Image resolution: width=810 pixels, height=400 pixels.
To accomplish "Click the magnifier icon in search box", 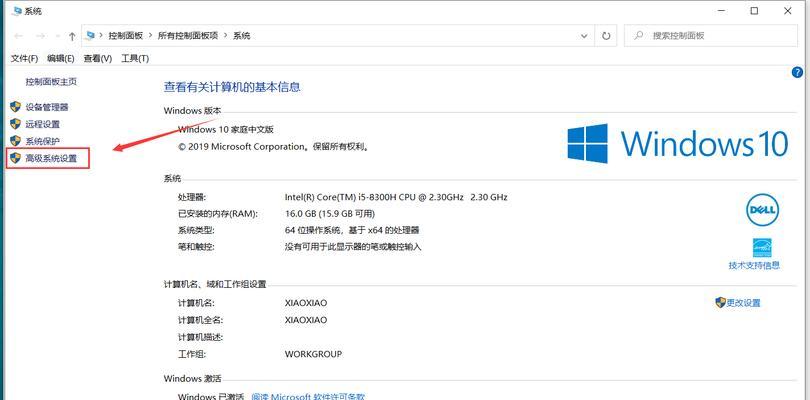I will coord(638,36).
